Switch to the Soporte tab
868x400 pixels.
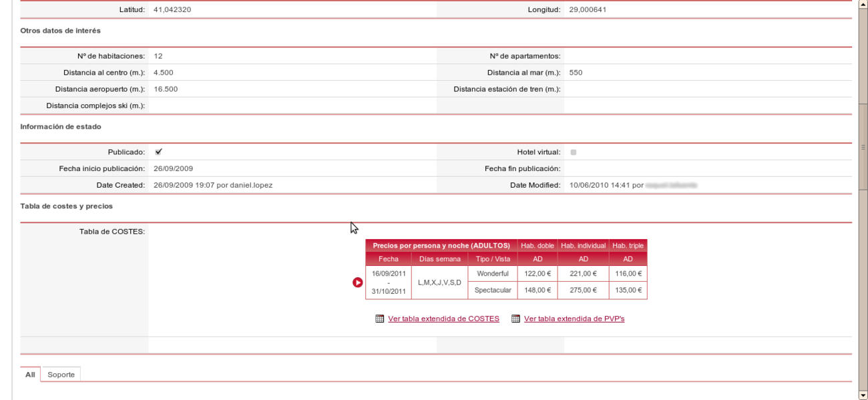(x=61, y=375)
